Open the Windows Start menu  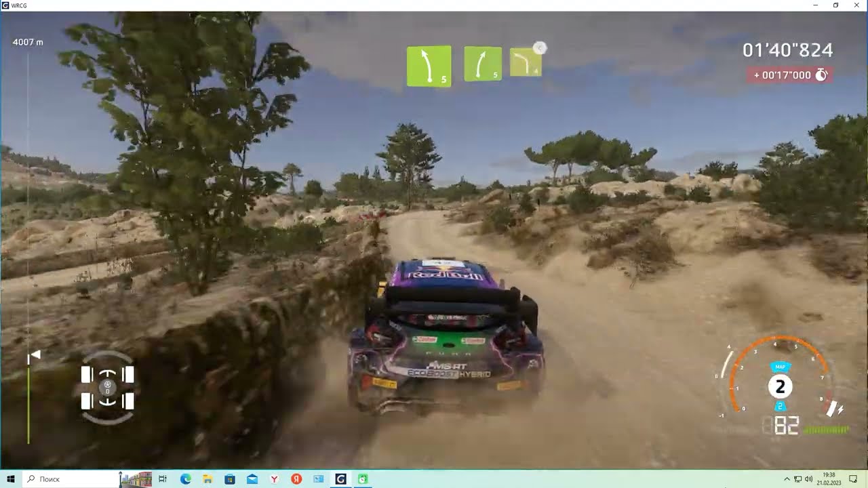tap(11, 479)
